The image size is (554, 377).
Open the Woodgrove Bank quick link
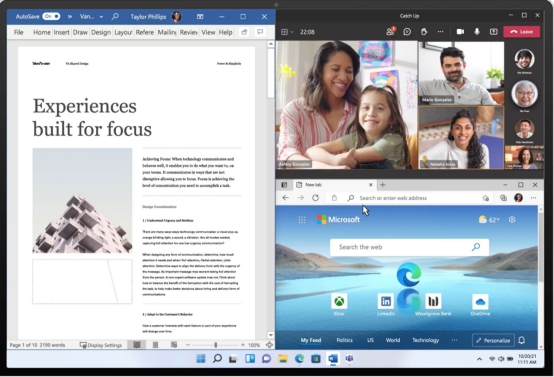pos(433,305)
